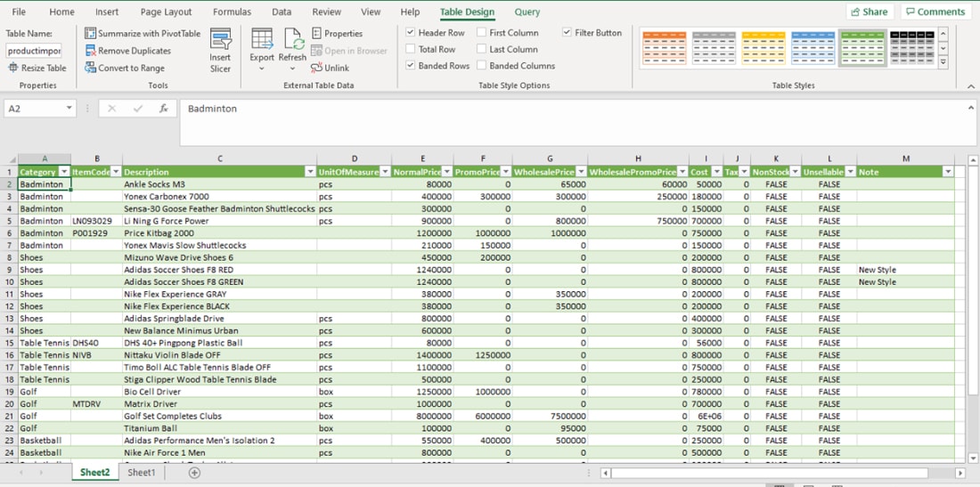
Task: Click the formula bar cancel icon
Action: coord(112,109)
